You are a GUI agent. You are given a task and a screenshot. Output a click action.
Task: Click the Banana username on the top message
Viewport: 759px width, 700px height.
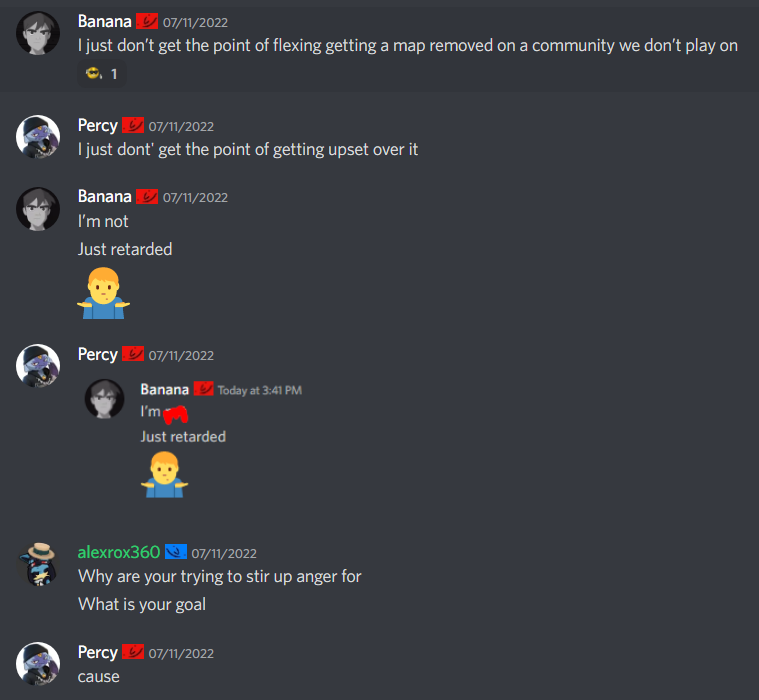coord(105,22)
